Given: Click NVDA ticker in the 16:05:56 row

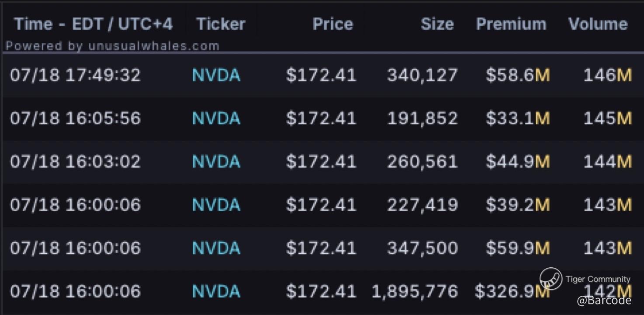Looking at the screenshot, I should (216, 119).
